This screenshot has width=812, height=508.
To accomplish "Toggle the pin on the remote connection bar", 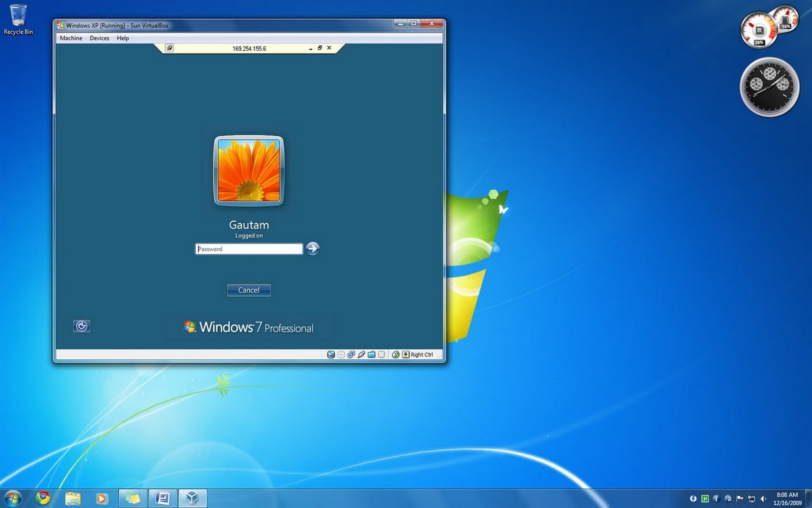I will click(x=169, y=48).
